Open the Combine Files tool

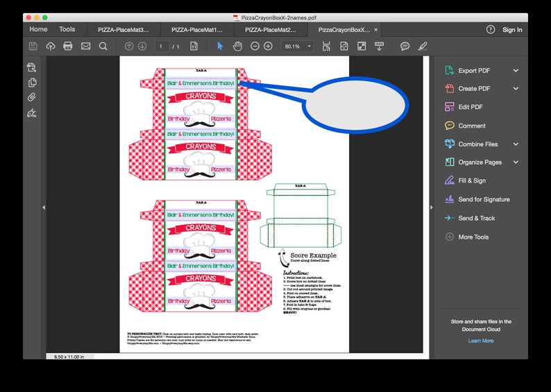coord(471,144)
